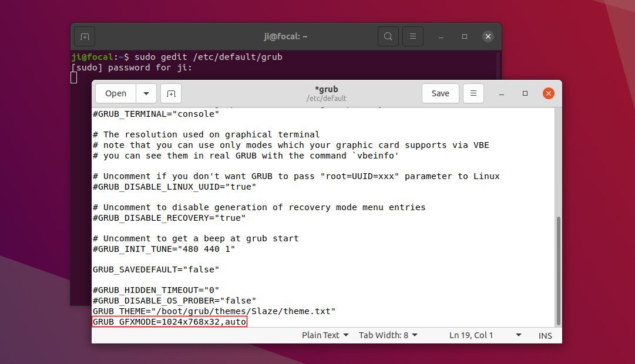Viewport: 635px width, 364px height.
Task: Click the terminal search magnifier icon
Action: click(x=388, y=36)
